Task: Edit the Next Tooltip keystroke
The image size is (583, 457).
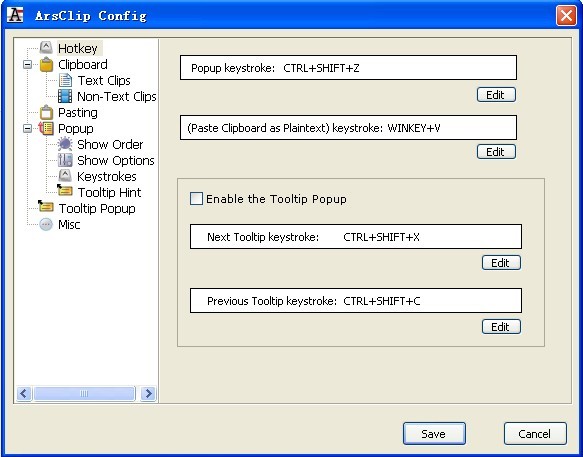Action: 501,263
